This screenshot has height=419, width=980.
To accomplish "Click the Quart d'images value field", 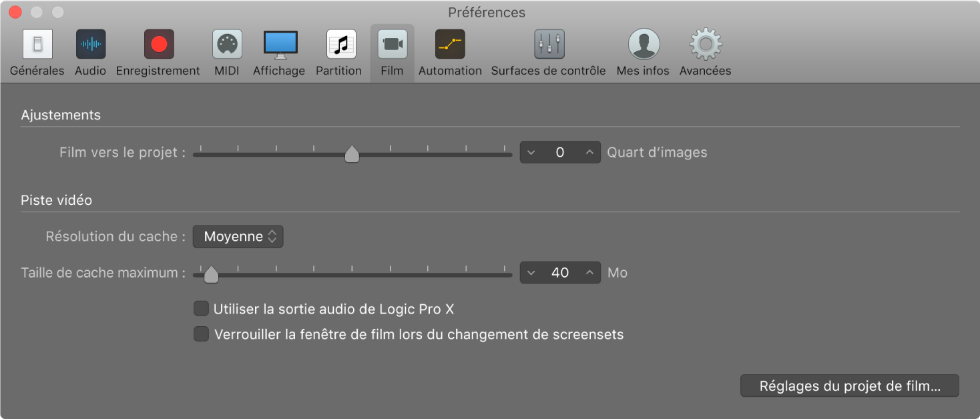I will click(x=561, y=152).
